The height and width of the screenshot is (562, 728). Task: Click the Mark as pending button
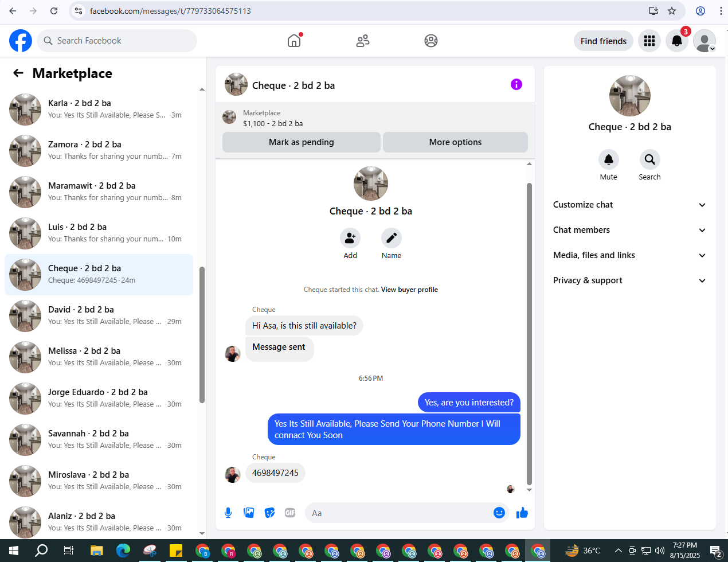(x=302, y=142)
